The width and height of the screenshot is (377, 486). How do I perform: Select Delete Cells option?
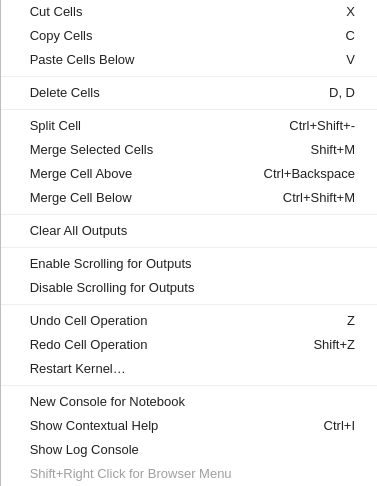(x=189, y=93)
